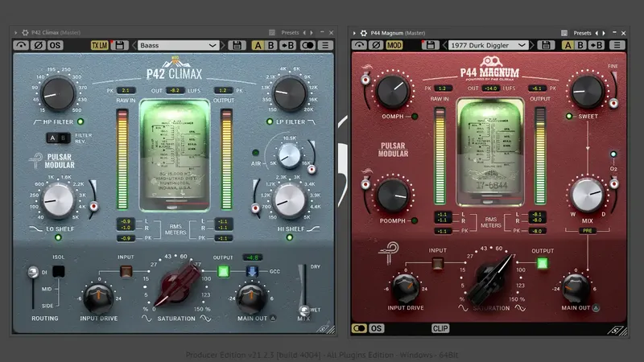Image resolution: width=644 pixels, height=362 pixels.
Task: Toggle the MOD button in P44 Magnum
Action: pos(394,45)
